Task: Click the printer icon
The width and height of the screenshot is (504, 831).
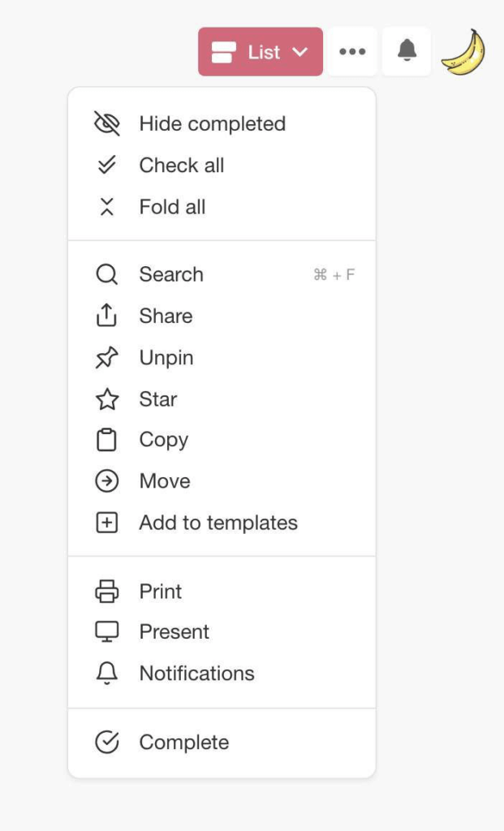Action: coord(107,592)
